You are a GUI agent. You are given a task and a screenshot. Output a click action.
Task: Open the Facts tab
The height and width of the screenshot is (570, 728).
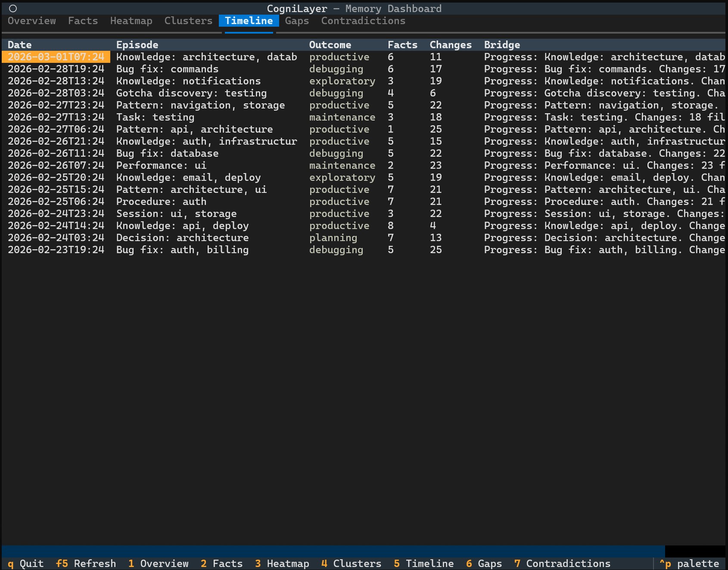pyautogui.click(x=83, y=21)
